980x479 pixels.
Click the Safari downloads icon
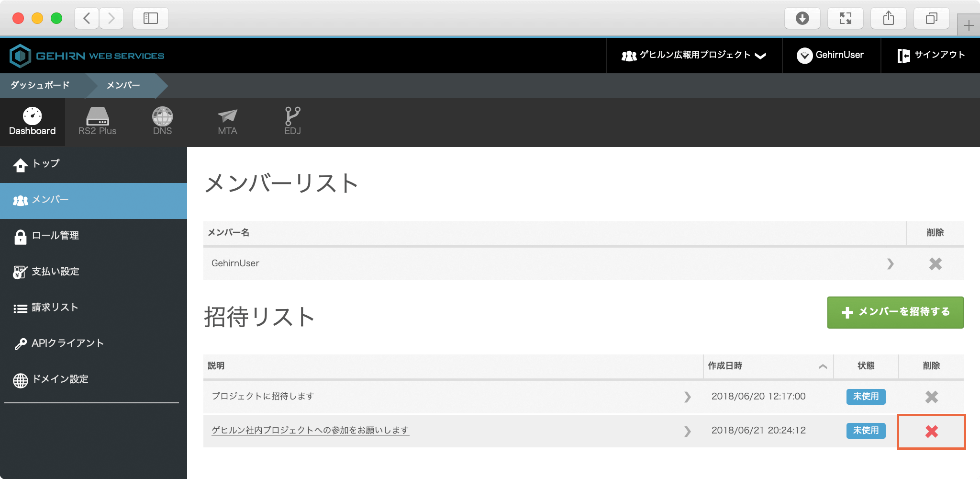pos(802,19)
